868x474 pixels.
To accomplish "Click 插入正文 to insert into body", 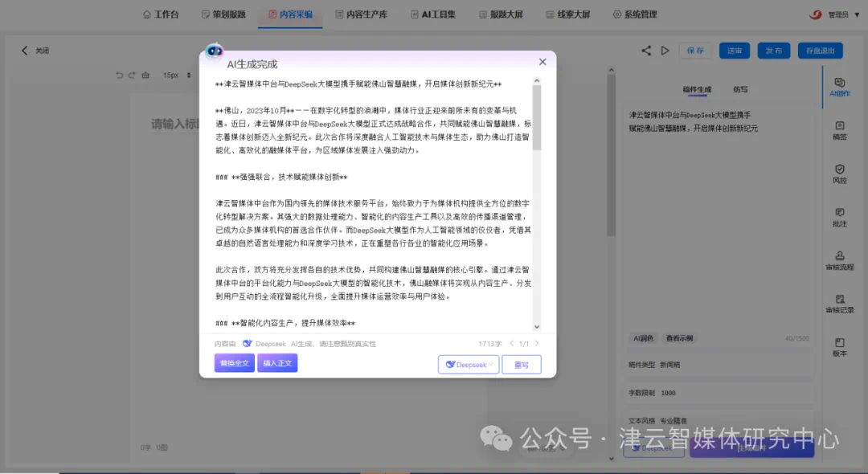I will pos(277,363).
